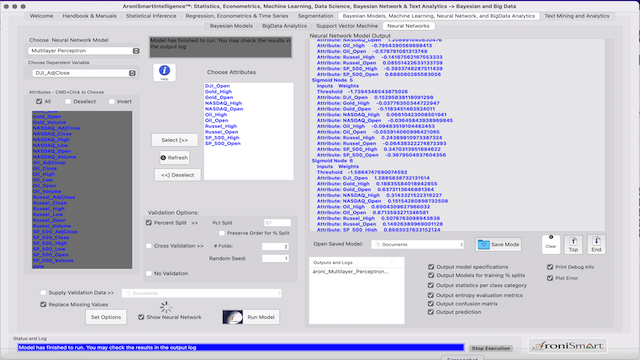
Task: Open the Handbook & Manuals tab
Action: 89,16
